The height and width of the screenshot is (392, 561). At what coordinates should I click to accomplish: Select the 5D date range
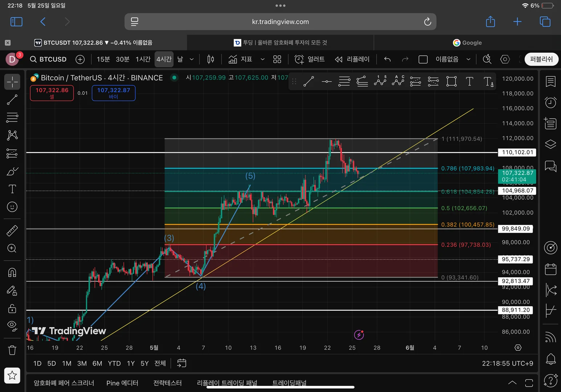(52, 363)
